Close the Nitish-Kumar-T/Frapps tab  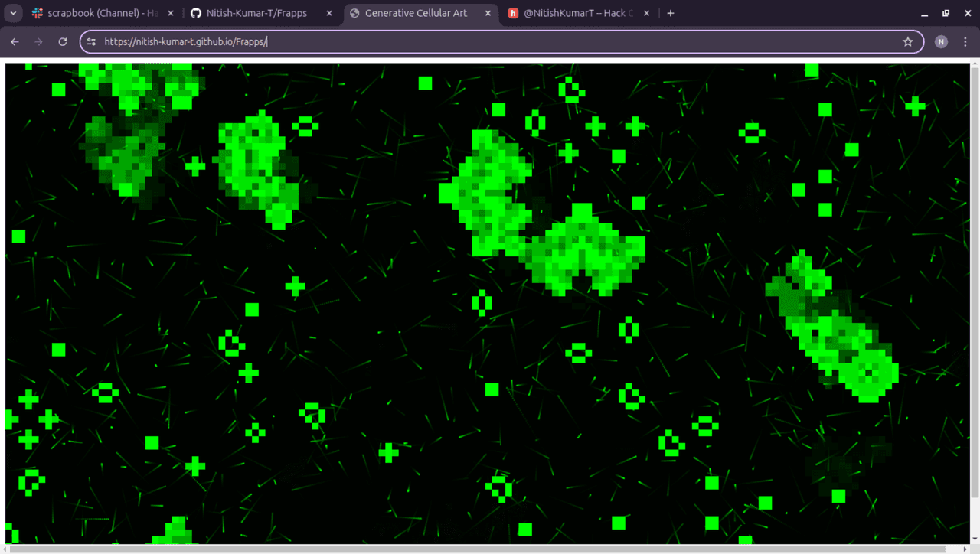click(329, 13)
